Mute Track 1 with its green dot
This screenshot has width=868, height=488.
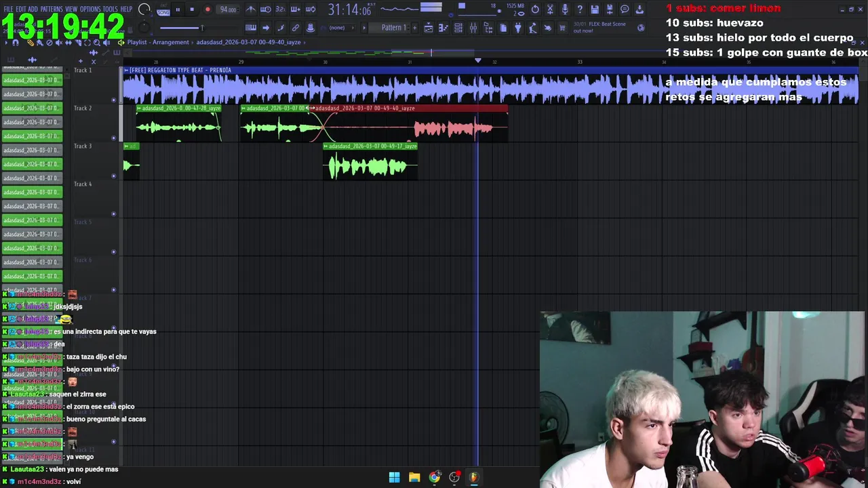coord(114,100)
